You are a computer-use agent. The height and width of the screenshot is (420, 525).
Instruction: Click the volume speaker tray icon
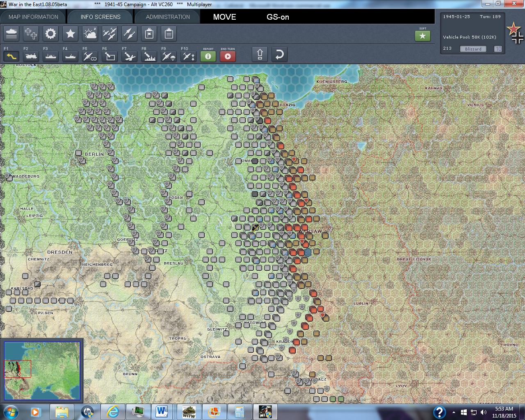pos(484,412)
